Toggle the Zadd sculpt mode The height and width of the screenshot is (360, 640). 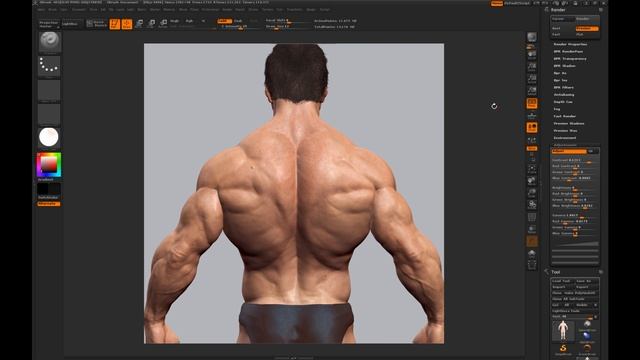tap(224, 21)
